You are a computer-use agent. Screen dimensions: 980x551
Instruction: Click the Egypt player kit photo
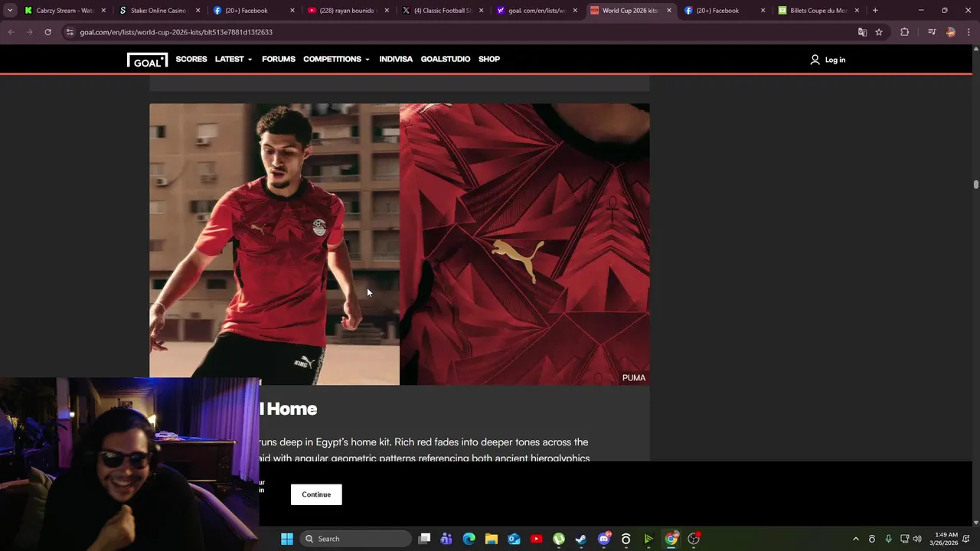(274, 244)
